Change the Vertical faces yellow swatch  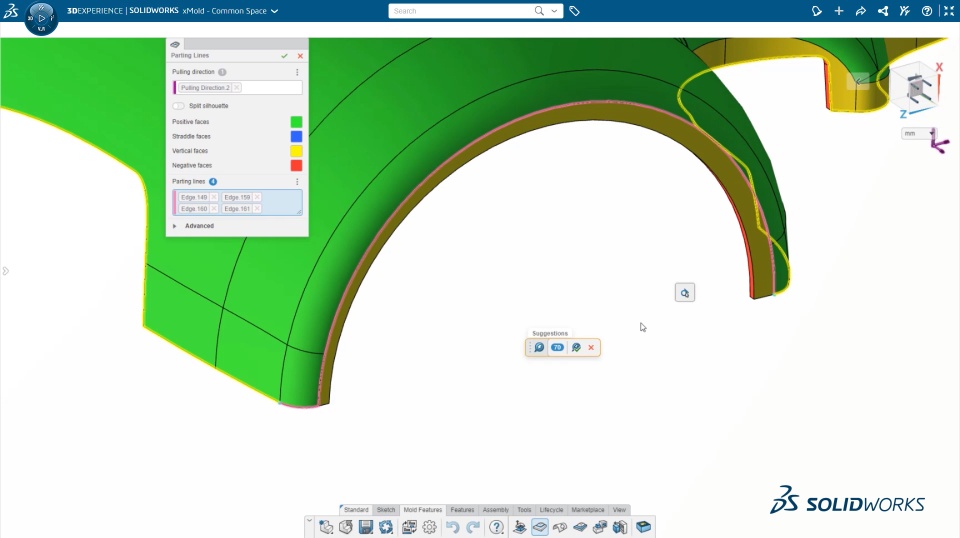point(296,151)
